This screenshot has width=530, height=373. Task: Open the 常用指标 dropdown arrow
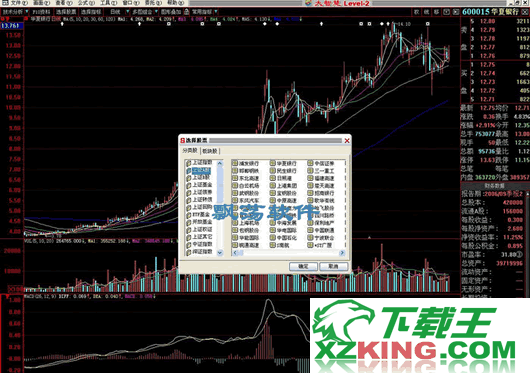click(x=216, y=12)
